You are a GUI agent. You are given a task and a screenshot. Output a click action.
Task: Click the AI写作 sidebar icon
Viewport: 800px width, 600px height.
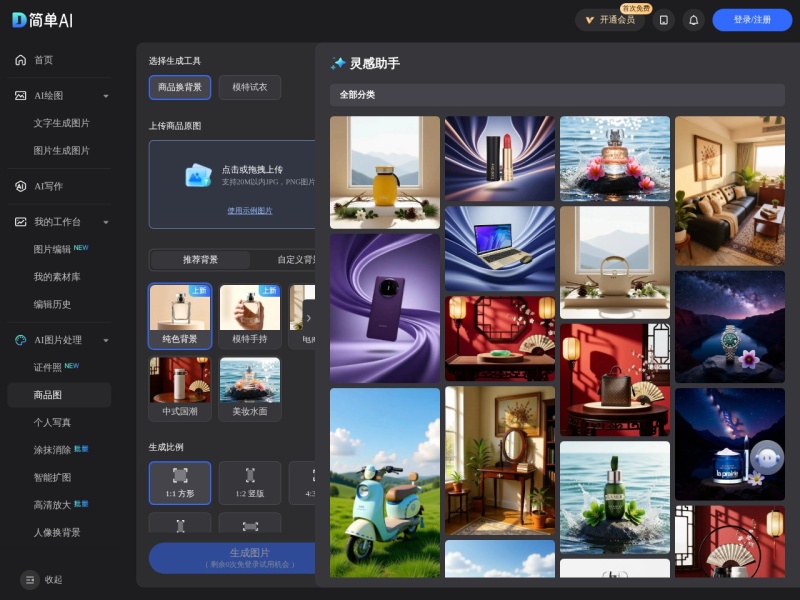(20, 186)
